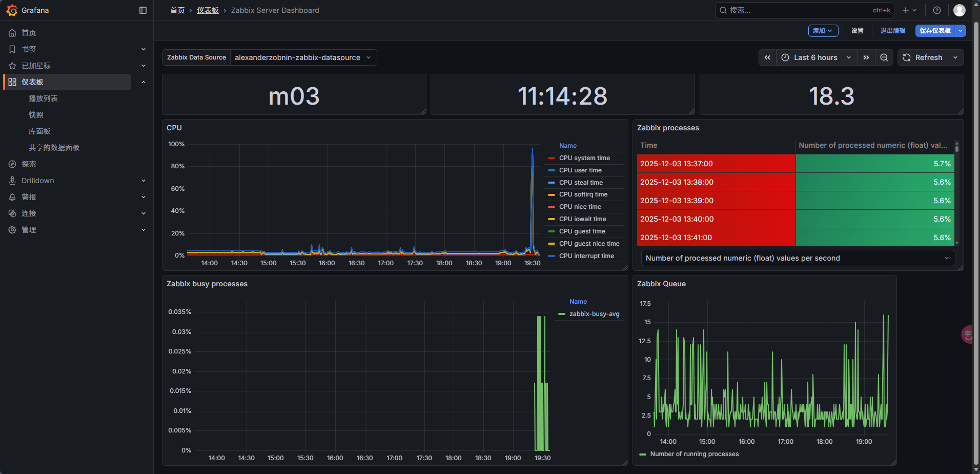Go to Home in the sidebar
Viewport: 980px width, 474px height.
point(29,33)
